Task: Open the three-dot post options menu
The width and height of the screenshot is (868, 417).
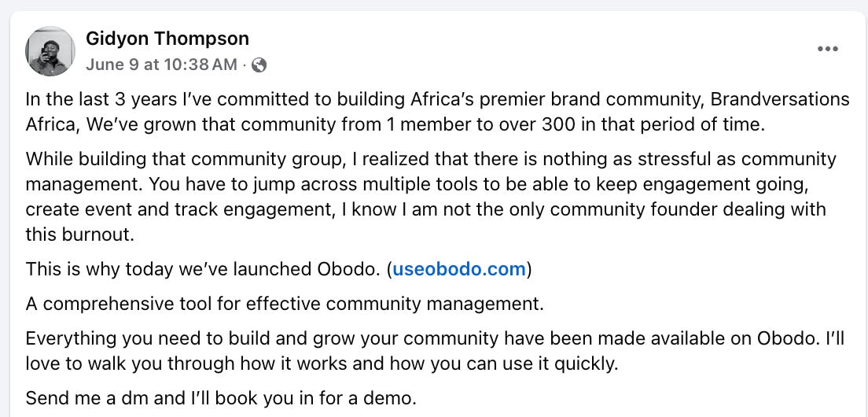Action: (827, 49)
